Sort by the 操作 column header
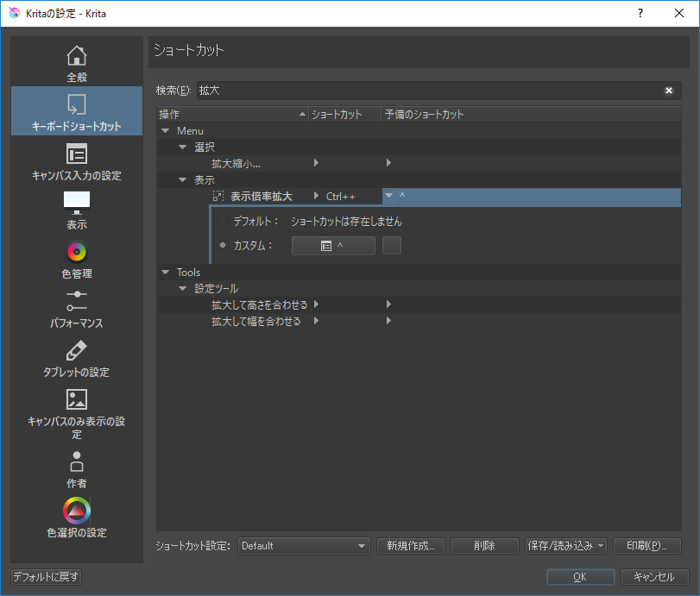Viewport: 700px width, 596px height. coord(232,114)
